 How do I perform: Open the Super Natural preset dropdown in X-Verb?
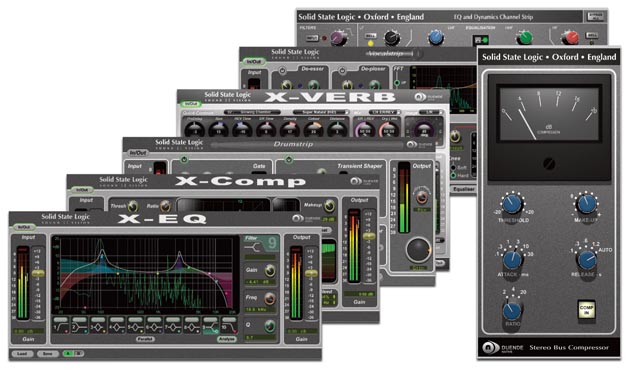(x=321, y=112)
